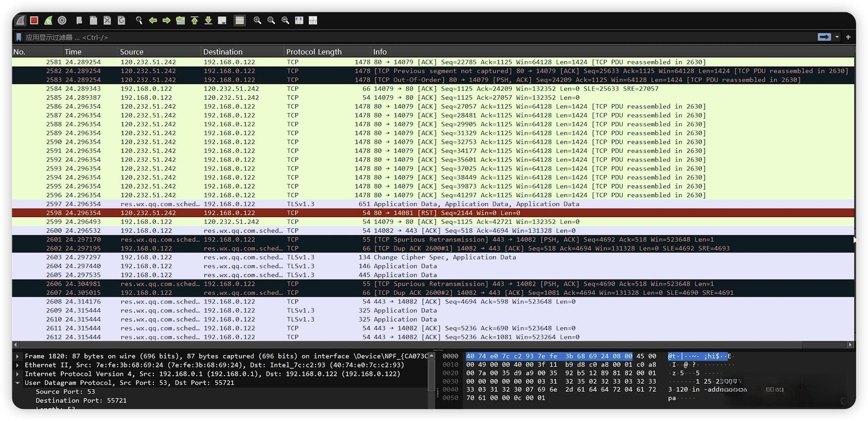Open display filter history dropdown

[837, 37]
